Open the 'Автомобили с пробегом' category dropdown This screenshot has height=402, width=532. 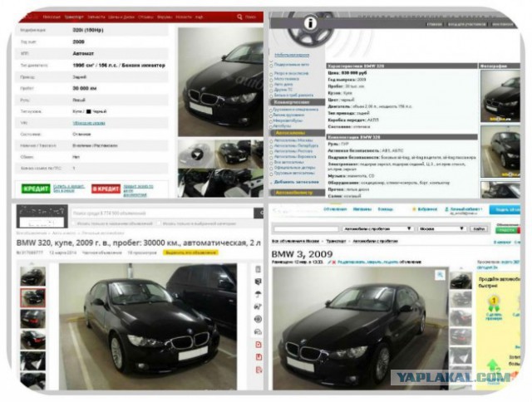(378, 228)
